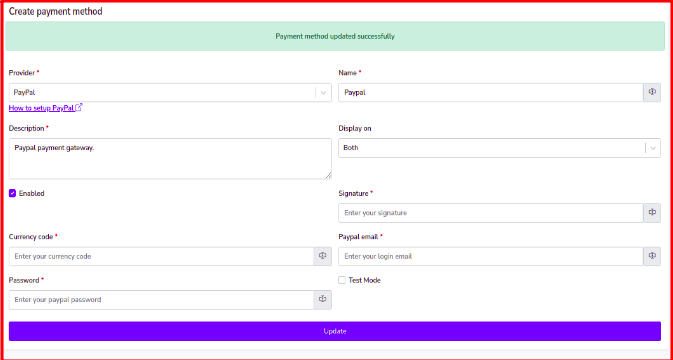Viewport: 673px width, 360px height.
Task: Open the Provider dropdown showing PayPal
Action: tap(170, 92)
